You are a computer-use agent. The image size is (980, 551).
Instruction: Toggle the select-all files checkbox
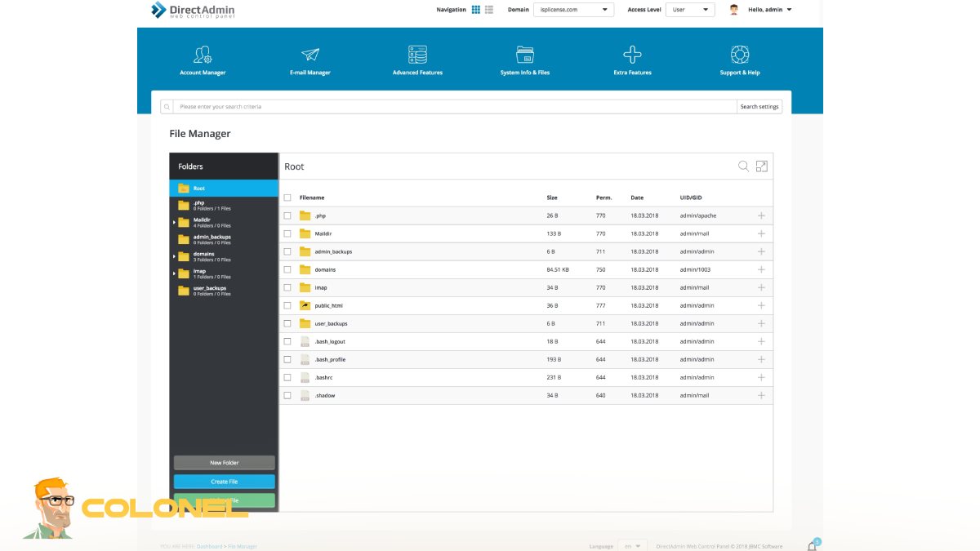pos(287,197)
